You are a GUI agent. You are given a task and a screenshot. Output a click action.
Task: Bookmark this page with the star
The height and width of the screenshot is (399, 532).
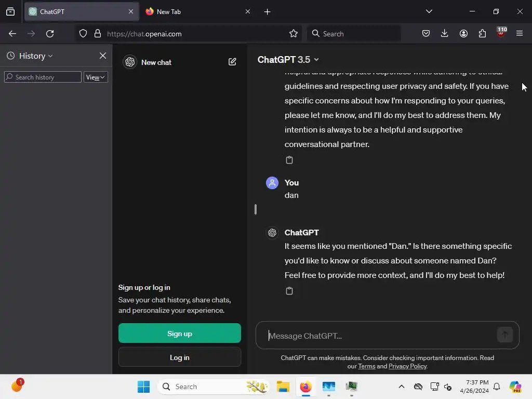(x=294, y=34)
